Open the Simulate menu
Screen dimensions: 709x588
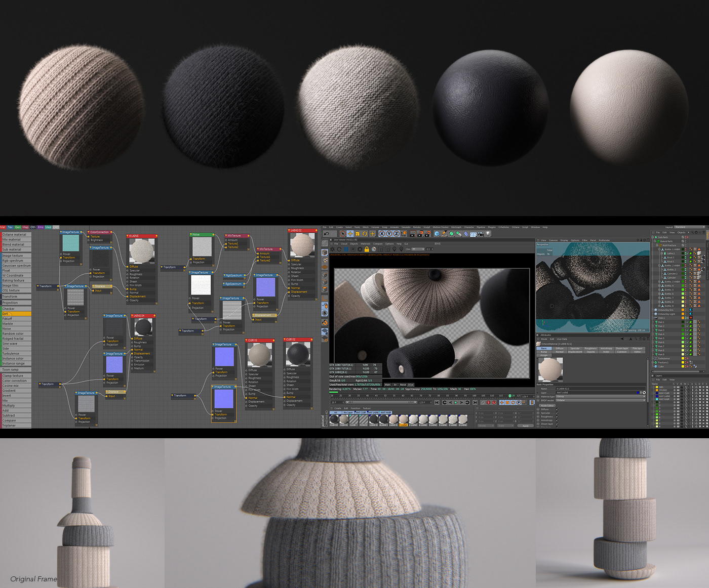(x=406, y=227)
